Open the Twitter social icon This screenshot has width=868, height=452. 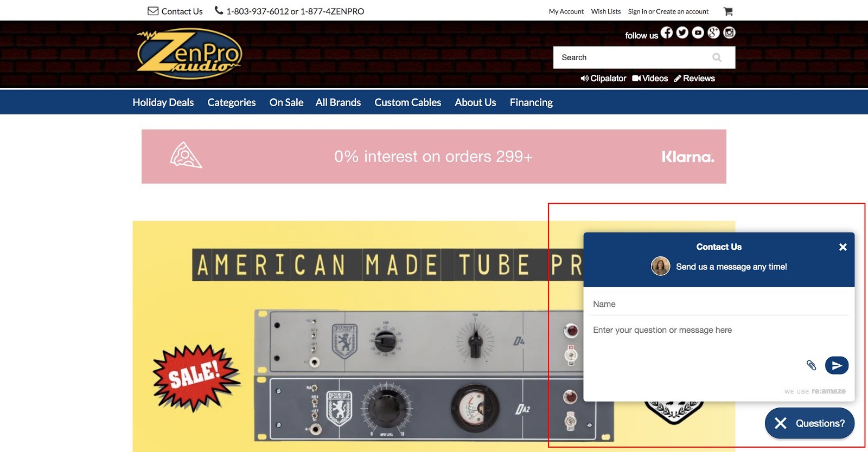click(x=682, y=33)
